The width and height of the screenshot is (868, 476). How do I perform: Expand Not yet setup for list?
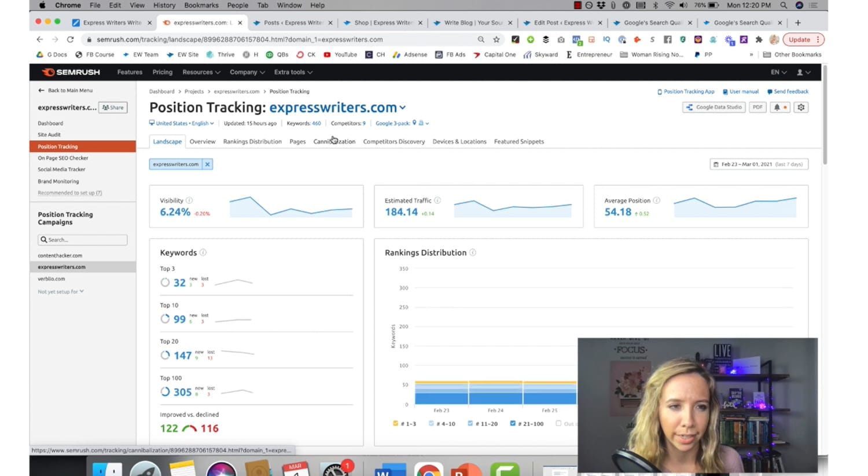pos(61,292)
